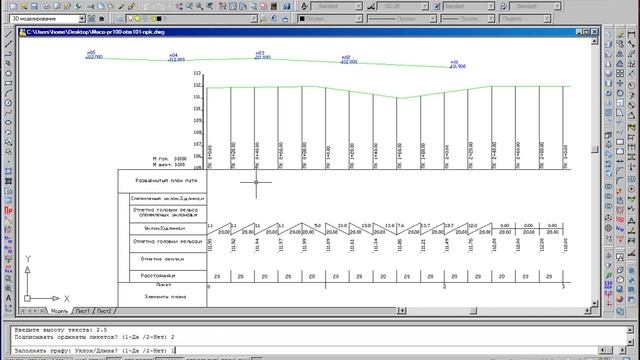Select the Multiline Text A tool
This screenshot has height=360, width=640.
(8, 298)
